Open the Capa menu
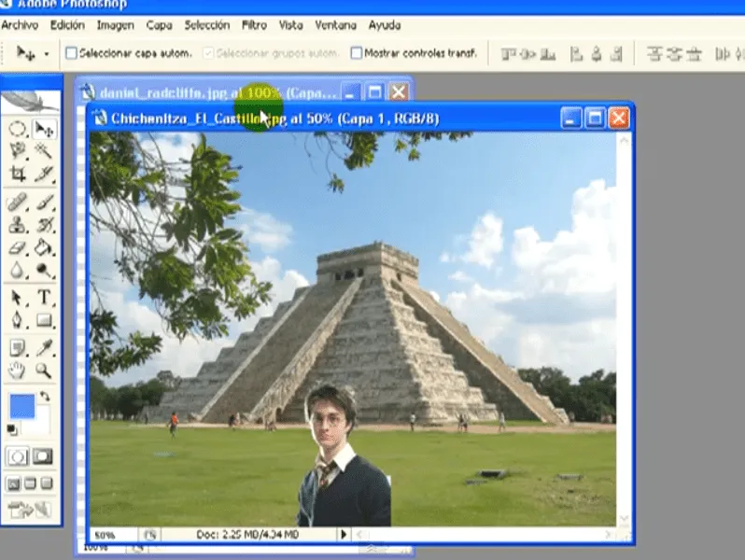Image resolution: width=745 pixels, height=560 pixels. (159, 25)
